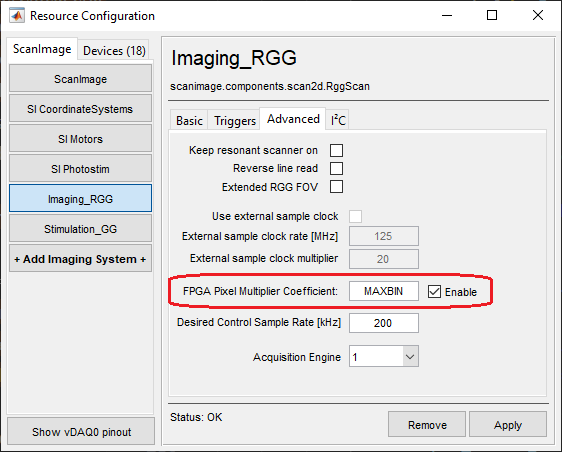Open the Devices (18) tab
The width and height of the screenshot is (562, 452).
(114, 51)
